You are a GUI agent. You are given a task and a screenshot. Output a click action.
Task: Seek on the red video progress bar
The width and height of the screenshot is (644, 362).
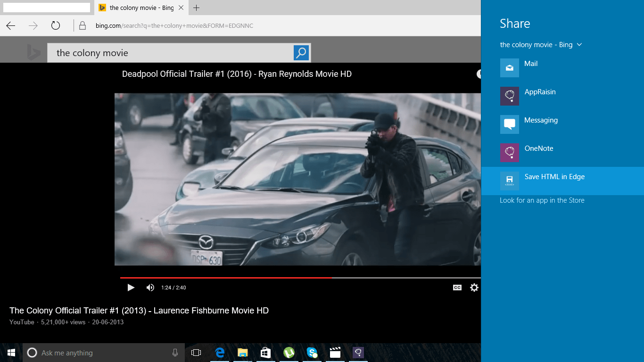tap(226, 278)
